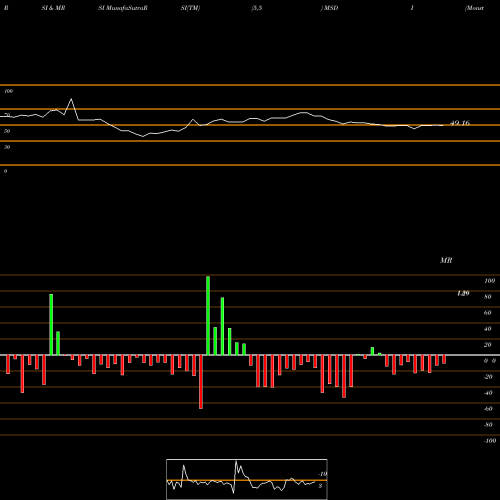Click the MR axis label 20
This screenshot has height=500, width=500.
click(488, 345)
